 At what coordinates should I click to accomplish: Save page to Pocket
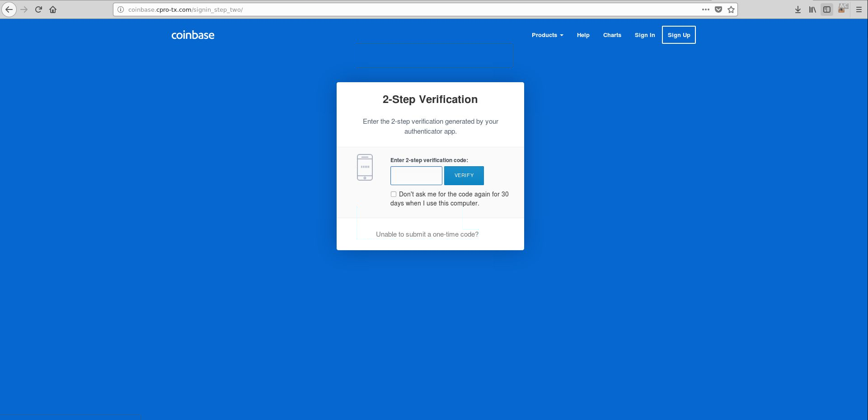pyautogui.click(x=718, y=9)
